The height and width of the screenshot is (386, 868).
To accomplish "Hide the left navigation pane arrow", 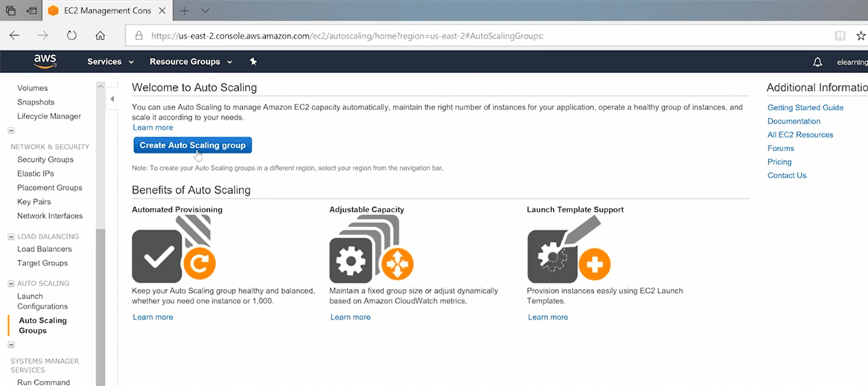I will 112,98.
